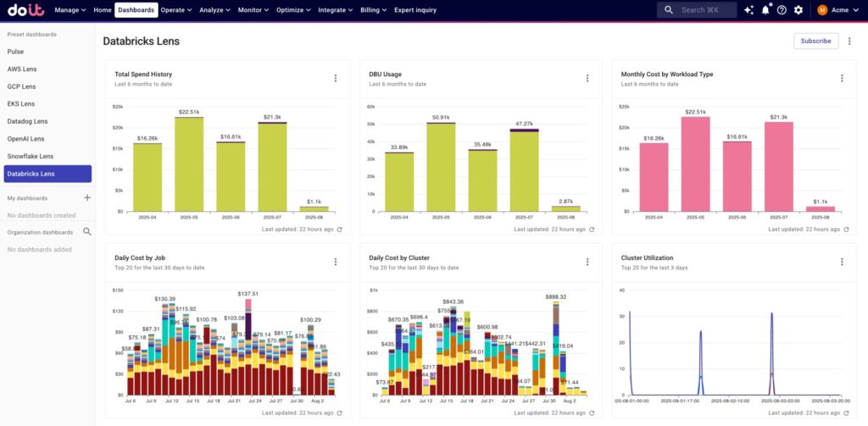Screen dimensions: 868x426
Task: Refresh Monthly Cost by Workload Type widget
Action: [846, 229]
